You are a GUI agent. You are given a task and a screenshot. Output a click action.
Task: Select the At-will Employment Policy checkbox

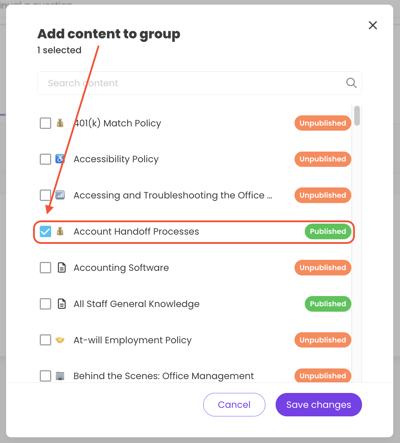(45, 340)
